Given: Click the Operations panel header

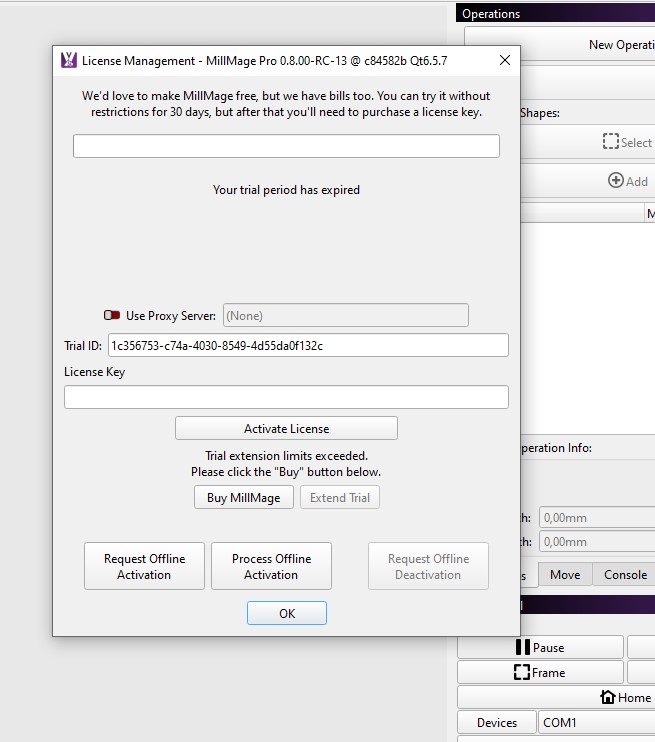Looking at the screenshot, I should point(556,14).
